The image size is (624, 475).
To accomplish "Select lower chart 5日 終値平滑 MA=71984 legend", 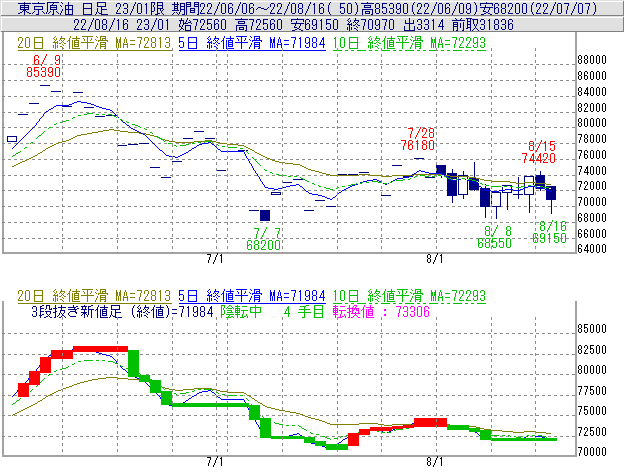I will click(x=252, y=296).
